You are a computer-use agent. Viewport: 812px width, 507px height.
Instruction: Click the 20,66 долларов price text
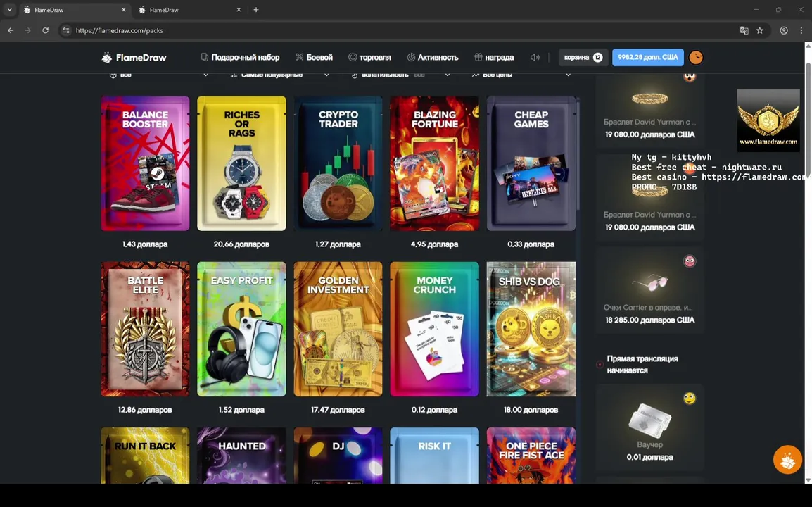[x=241, y=244]
